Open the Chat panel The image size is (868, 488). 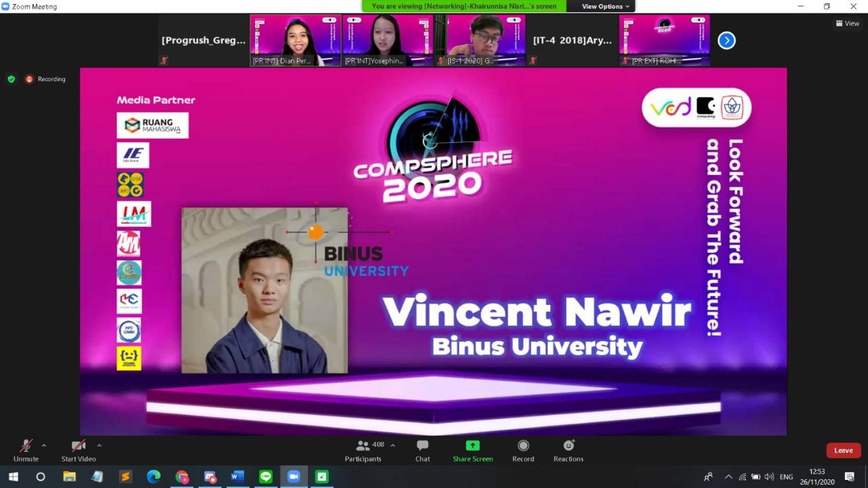422,451
